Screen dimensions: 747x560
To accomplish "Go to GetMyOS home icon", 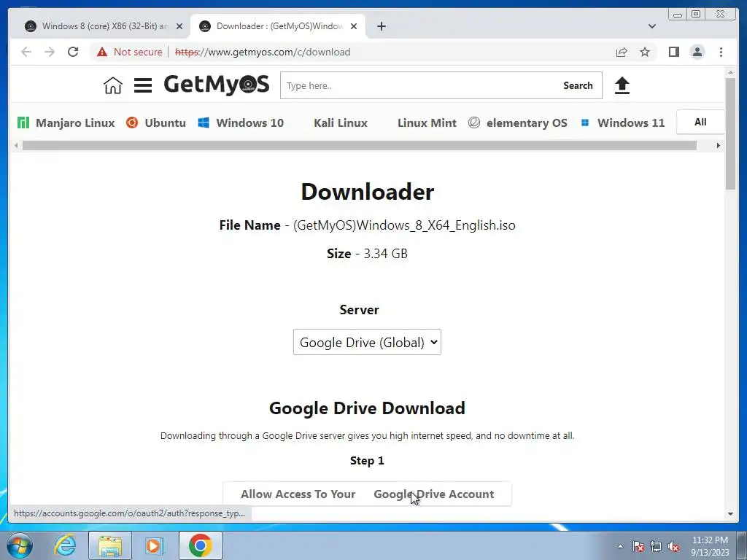I will (113, 86).
